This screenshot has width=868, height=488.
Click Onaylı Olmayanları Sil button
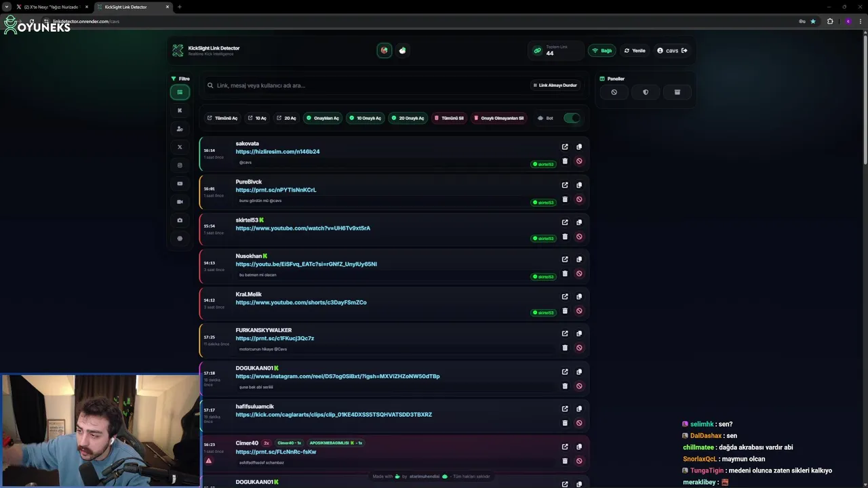498,118
